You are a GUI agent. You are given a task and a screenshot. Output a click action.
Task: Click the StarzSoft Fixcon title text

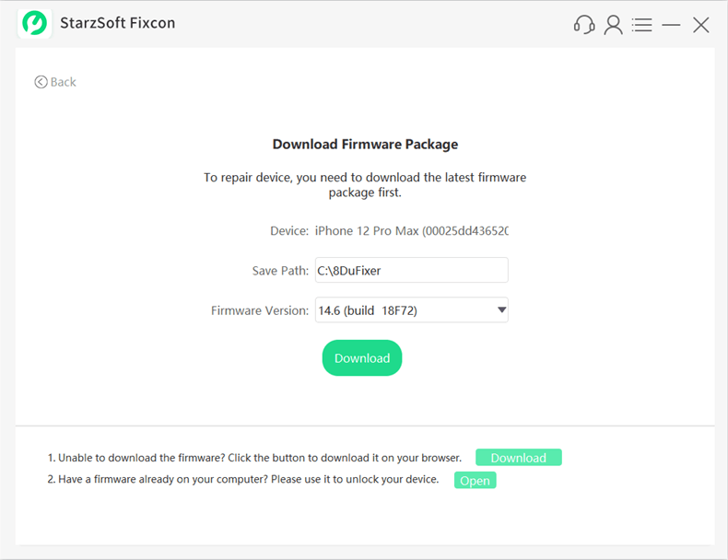coord(118,23)
